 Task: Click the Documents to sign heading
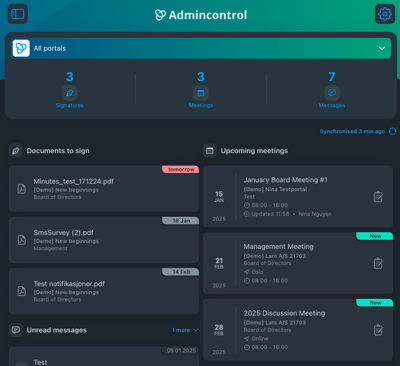pyautogui.click(x=58, y=151)
